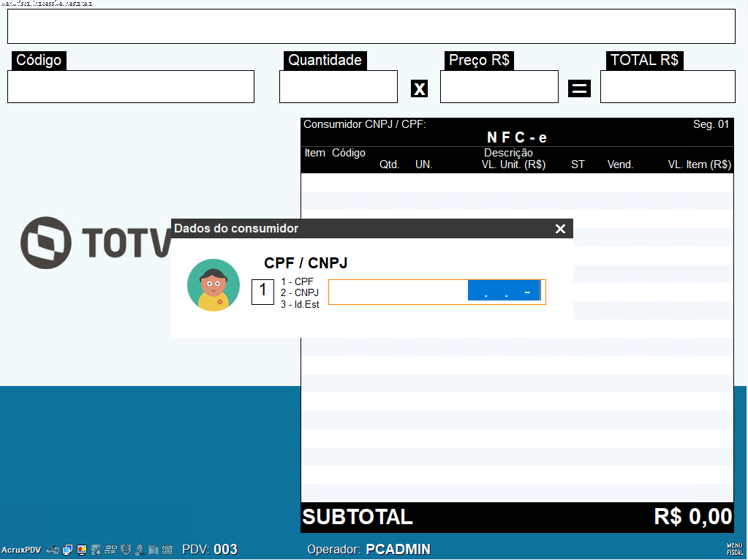This screenshot has width=748, height=560.
Task: Click the multiplication X symbol box
Action: click(419, 88)
